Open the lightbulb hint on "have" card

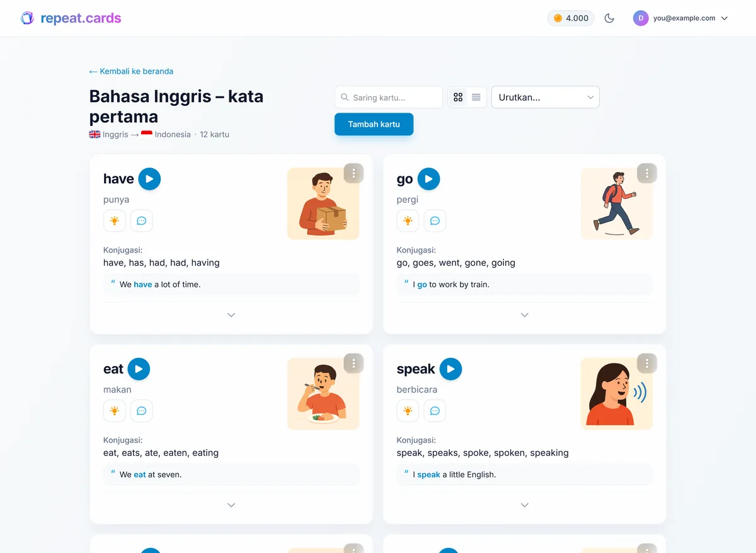pyautogui.click(x=115, y=220)
